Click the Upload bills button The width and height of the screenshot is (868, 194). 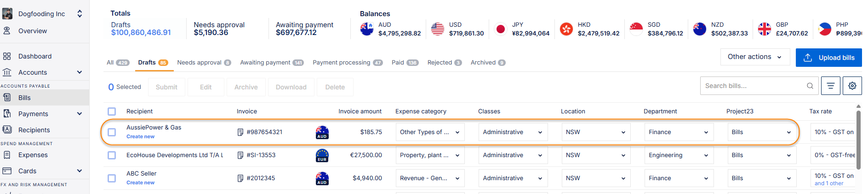point(828,58)
